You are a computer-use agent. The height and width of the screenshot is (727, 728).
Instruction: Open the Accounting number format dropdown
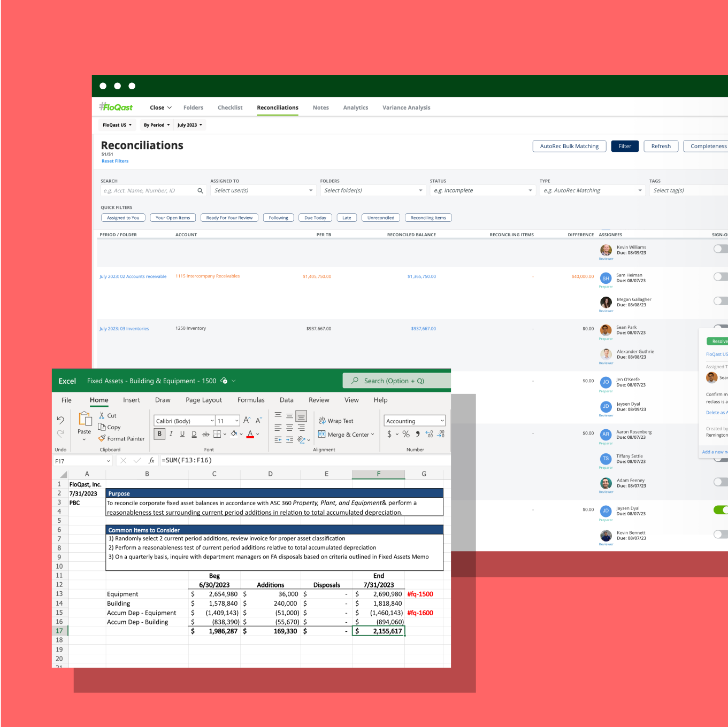click(442, 421)
